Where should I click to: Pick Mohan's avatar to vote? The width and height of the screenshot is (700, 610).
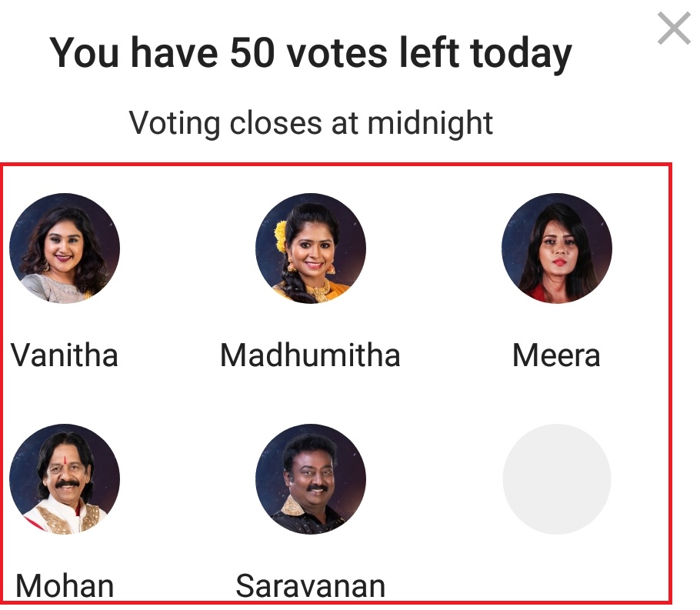pyautogui.click(x=65, y=478)
